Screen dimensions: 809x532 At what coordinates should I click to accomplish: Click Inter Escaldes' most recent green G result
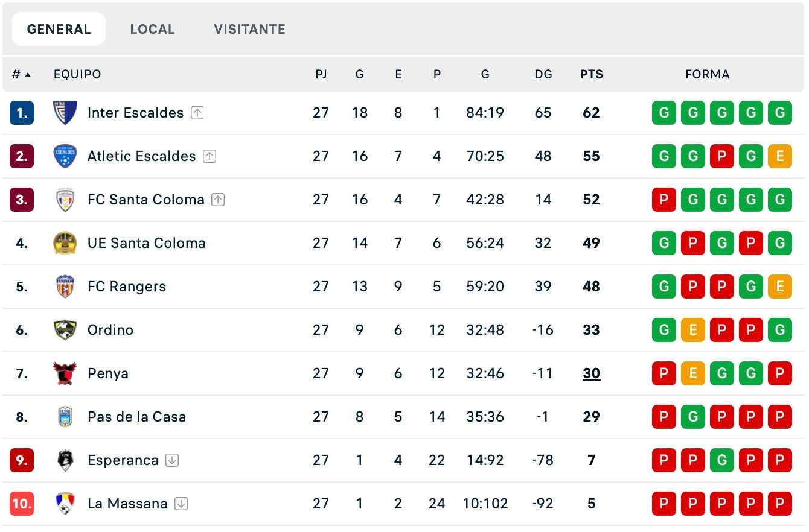[780, 113]
